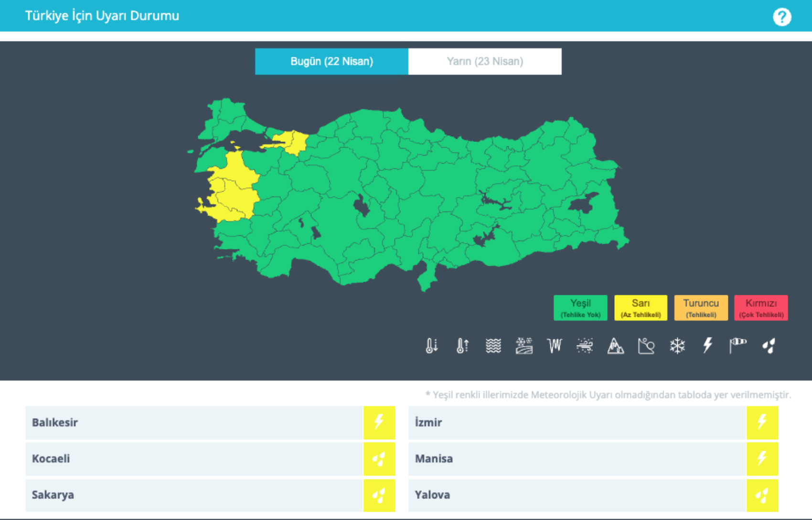Open the help question mark icon
This screenshot has width=812, height=520.
pyautogui.click(x=782, y=17)
